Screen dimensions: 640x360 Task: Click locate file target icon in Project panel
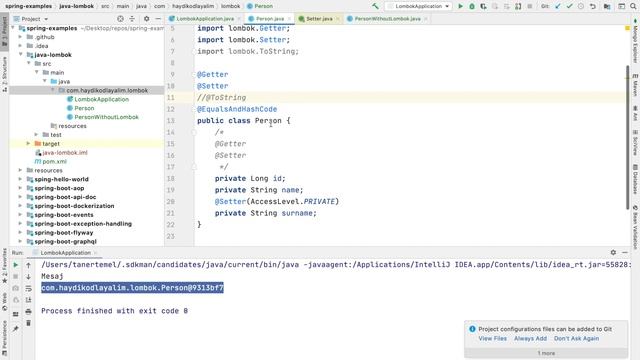tap(120, 19)
